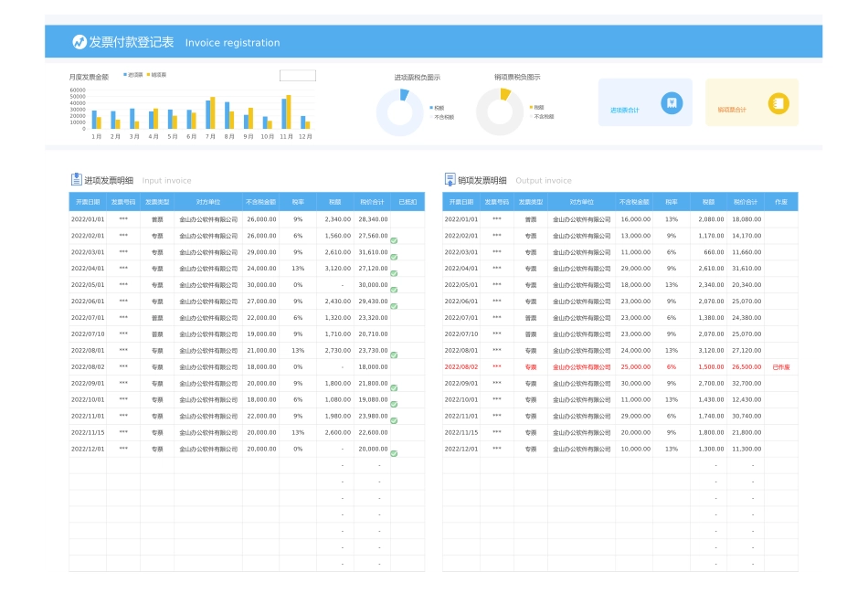This screenshot has height=614, width=868.
Task: Click the 进项票合计 blue ticket icon
Action: pos(670,102)
